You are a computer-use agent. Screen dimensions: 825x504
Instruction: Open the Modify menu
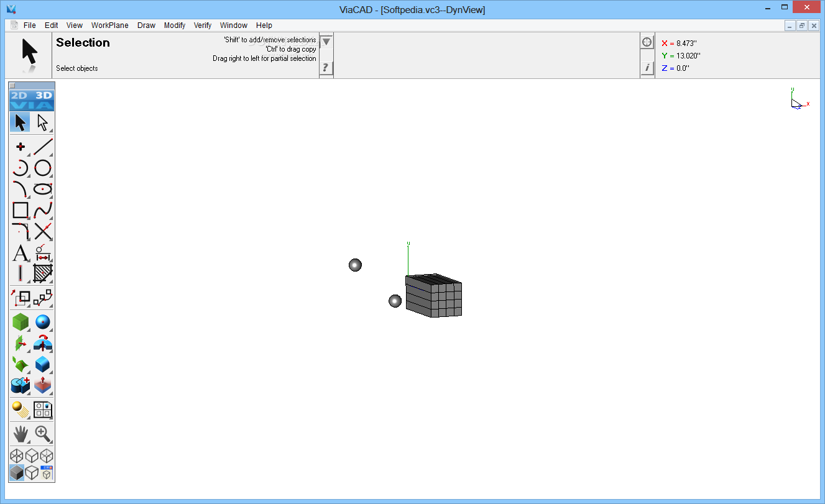coord(175,25)
